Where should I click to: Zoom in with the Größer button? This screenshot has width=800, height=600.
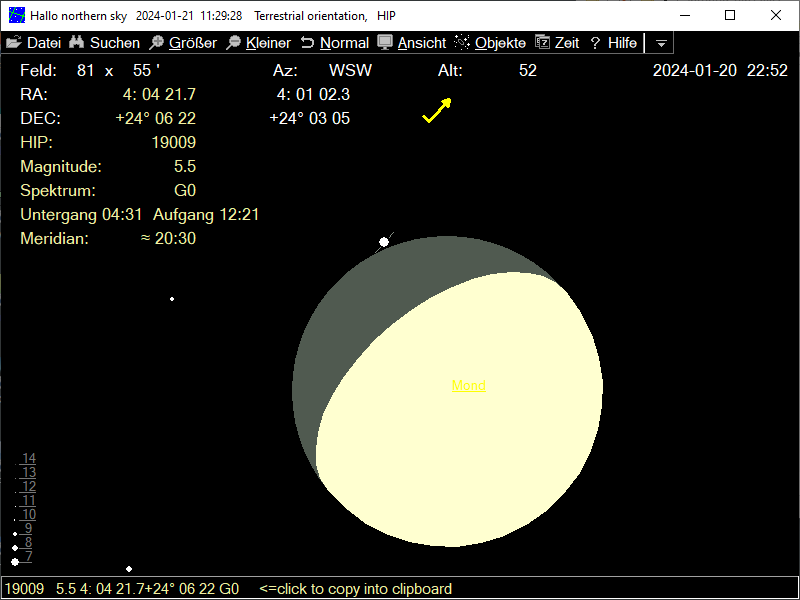[x=183, y=43]
